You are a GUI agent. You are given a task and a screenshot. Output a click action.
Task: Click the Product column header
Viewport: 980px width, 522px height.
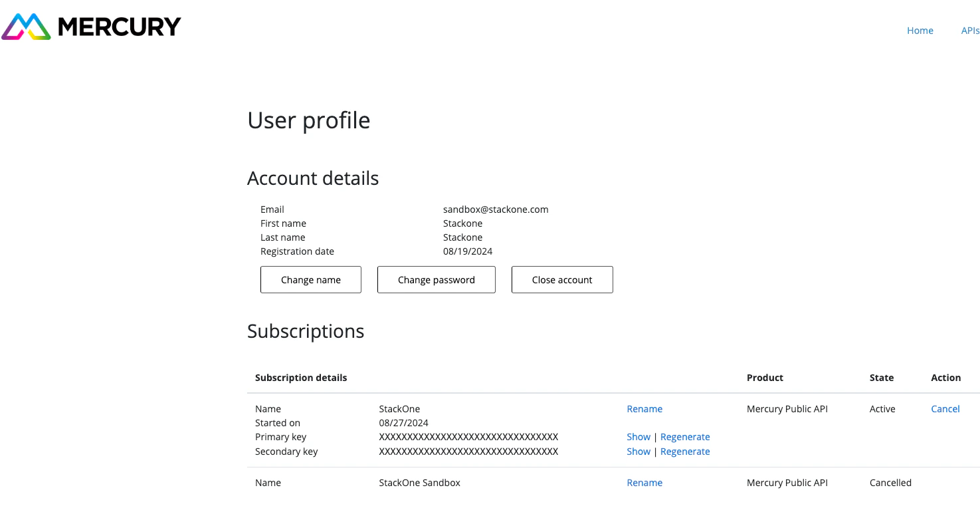[x=764, y=377]
